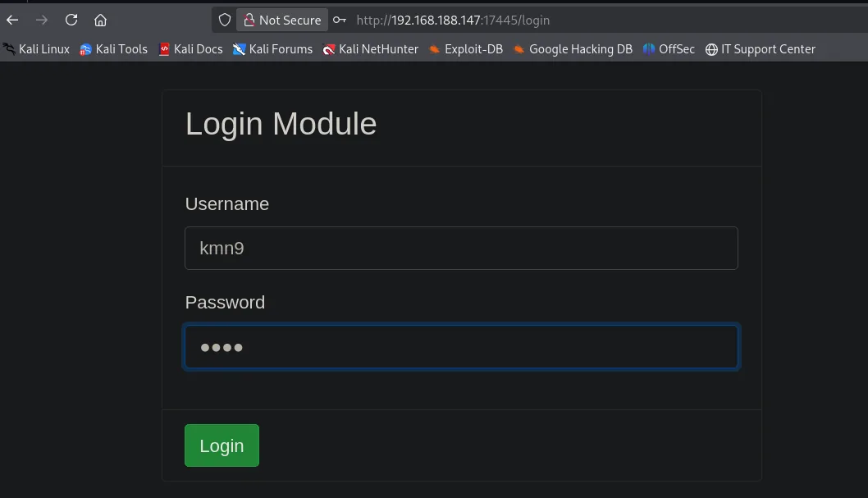The height and width of the screenshot is (498, 868).
Task: Open the Exploit-DB bookmark
Action: [466, 49]
